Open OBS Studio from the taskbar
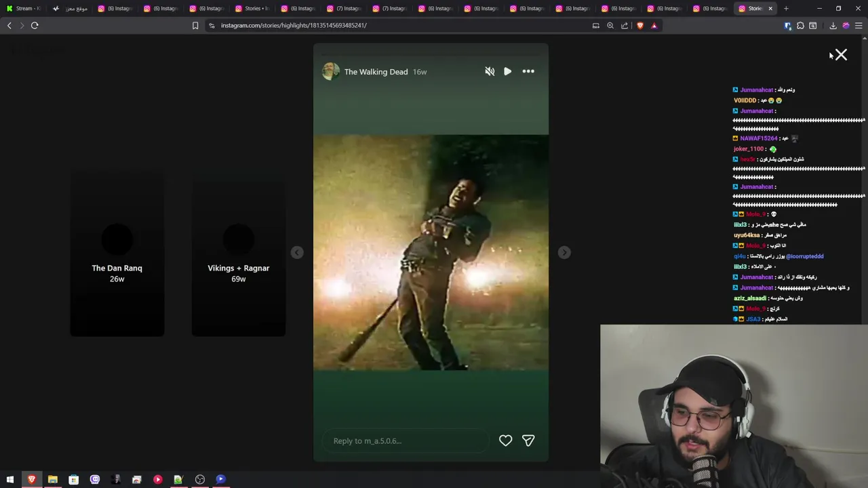Image resolution: width=868 pixels, height=488 pixels. [200, 479]
